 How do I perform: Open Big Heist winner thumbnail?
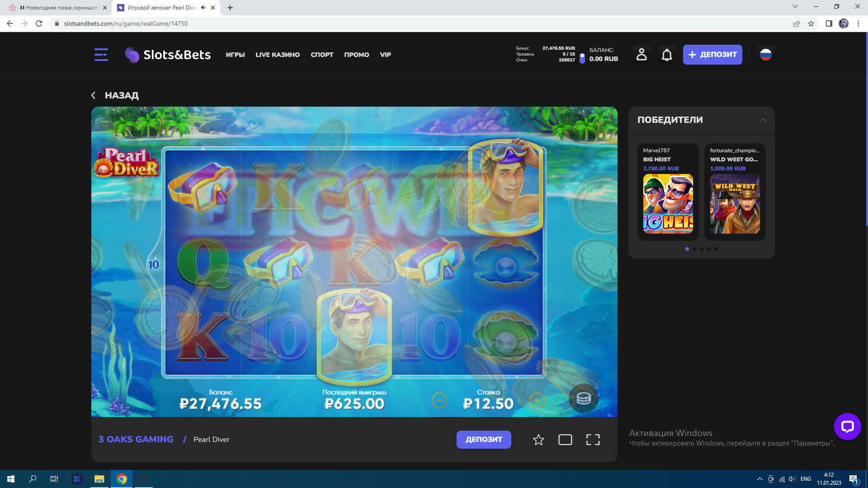tap(668, 204)
